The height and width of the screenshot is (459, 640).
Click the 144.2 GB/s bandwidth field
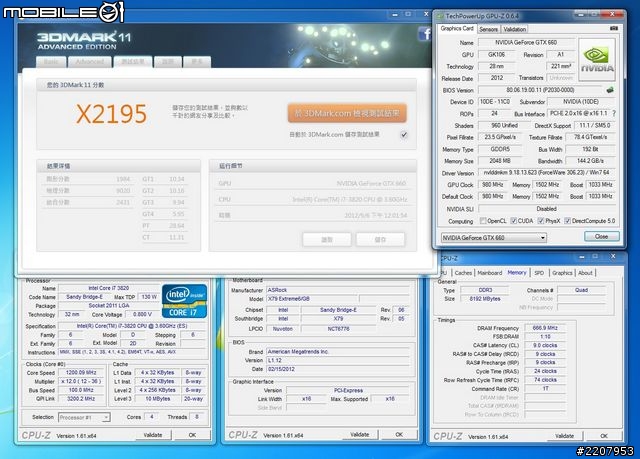590,161
